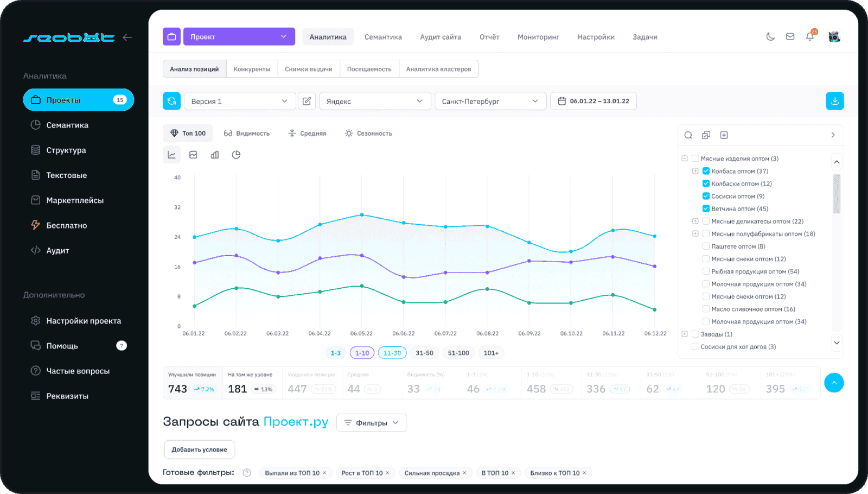Collapse the groups panel with the right chevron
868x494 pixels.
click(x=833, y=135)
